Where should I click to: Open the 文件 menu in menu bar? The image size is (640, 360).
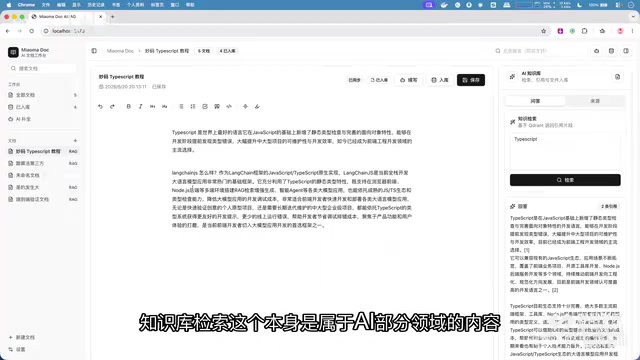(46, 5)
